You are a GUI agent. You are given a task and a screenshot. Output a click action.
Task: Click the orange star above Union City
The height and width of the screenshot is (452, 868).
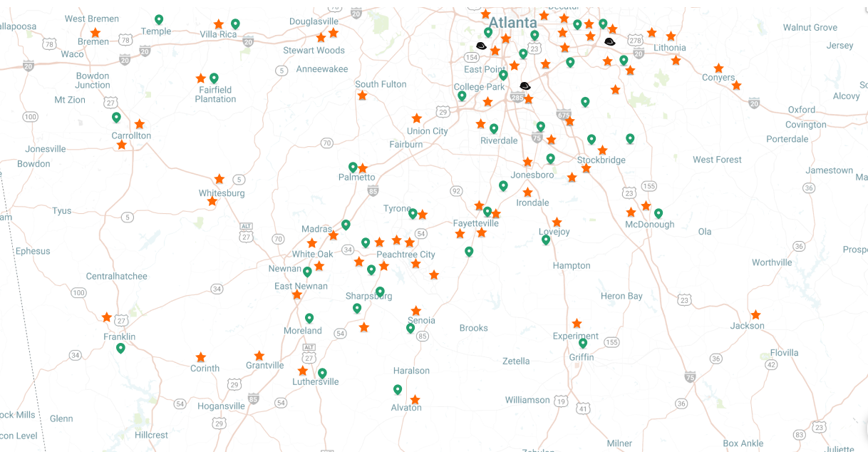417,118
